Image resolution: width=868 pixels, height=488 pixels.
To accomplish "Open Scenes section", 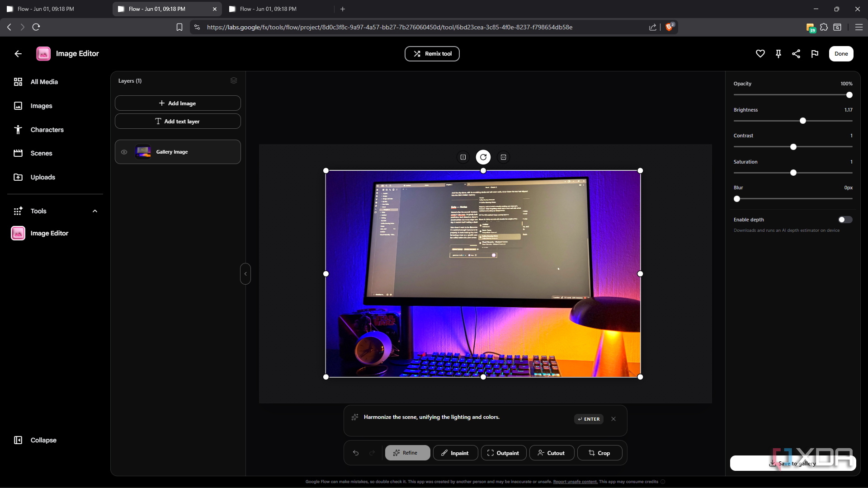I will pyautogui.click(x=33, y=153).
